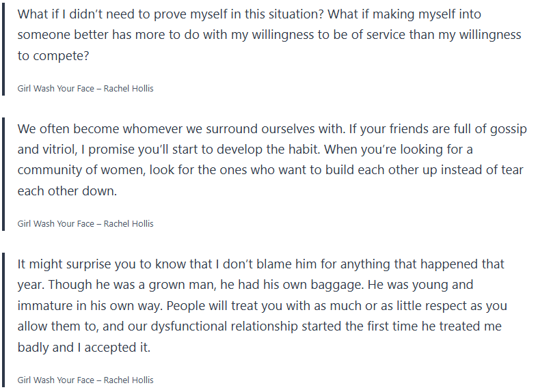This screenshot has width=551, height=392.
Task: Click the text "badly and I accepted it."
Action: coord(83,347)
